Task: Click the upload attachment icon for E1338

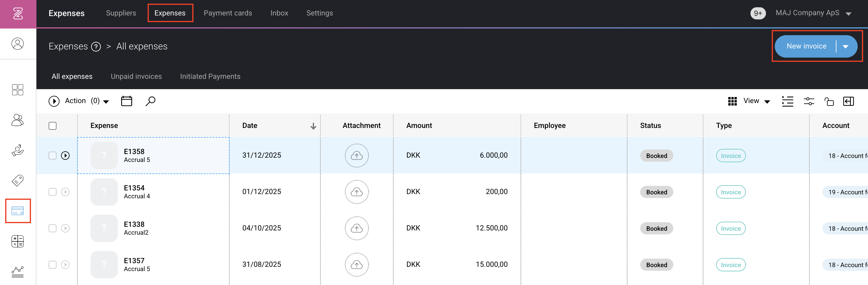Action: (x=357, y=228)
